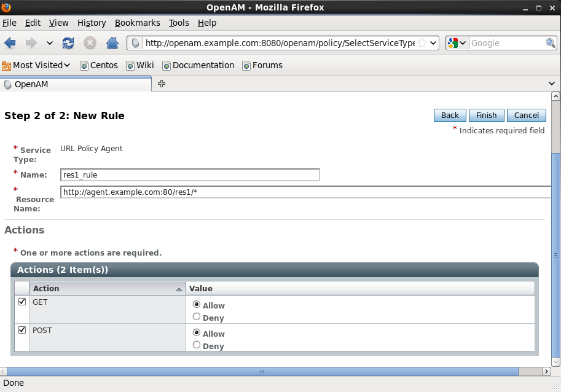561x392 pixels.
Task: Toggle the select-all checkbox column header
Action: pyautogui.click(x=22, y=288)
